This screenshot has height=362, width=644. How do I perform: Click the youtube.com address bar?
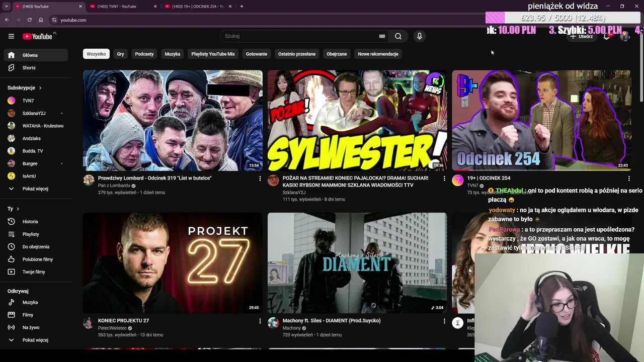tap(267, 20)
